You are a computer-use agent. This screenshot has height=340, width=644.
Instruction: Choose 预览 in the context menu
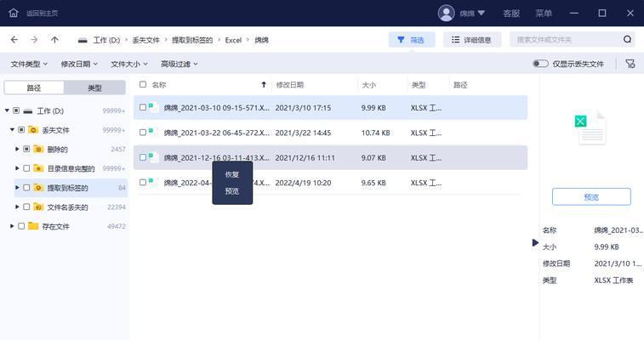(232, 191)
